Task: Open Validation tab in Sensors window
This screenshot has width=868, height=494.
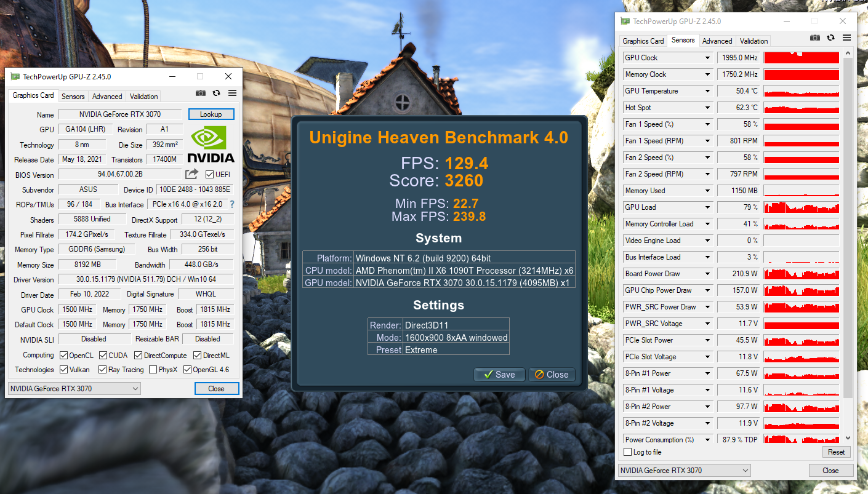Action: point(754,41)
